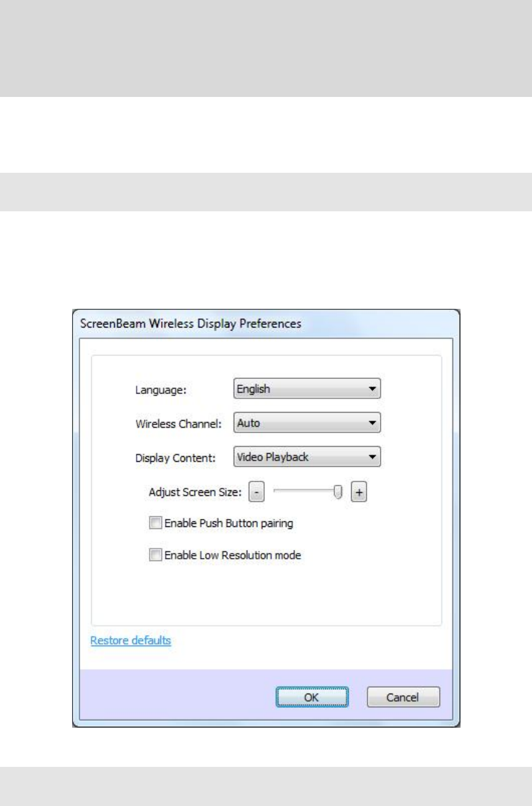The width and height of the screenshot is (532, 806).
Task: Click the Adjust Screen Size slider handle
Action: (338, 492)
